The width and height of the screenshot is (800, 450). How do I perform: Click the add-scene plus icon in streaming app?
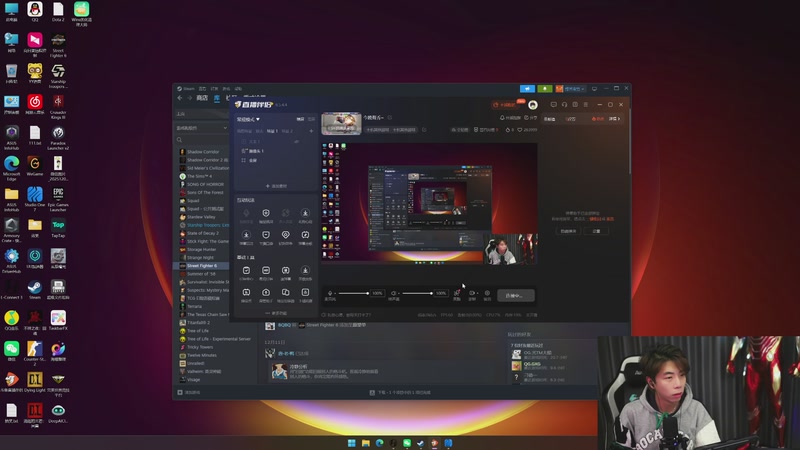click(311, 131)
